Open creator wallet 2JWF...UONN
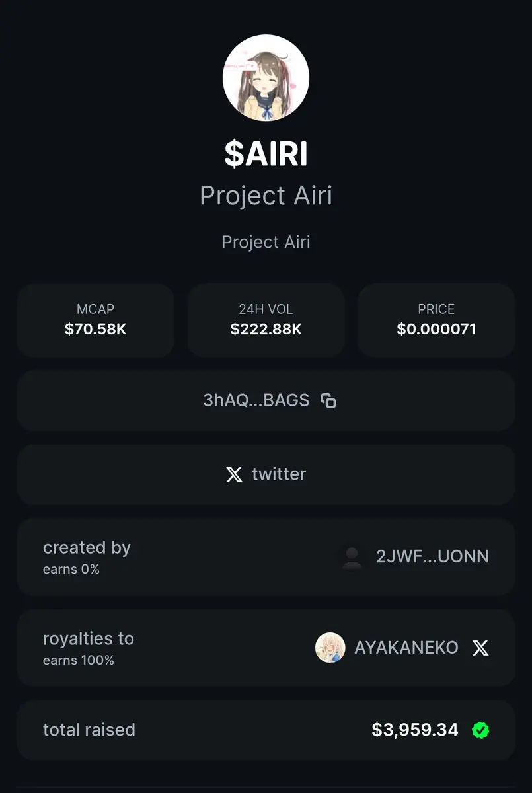Screen dimensions: 532x793 pos(433,556)
